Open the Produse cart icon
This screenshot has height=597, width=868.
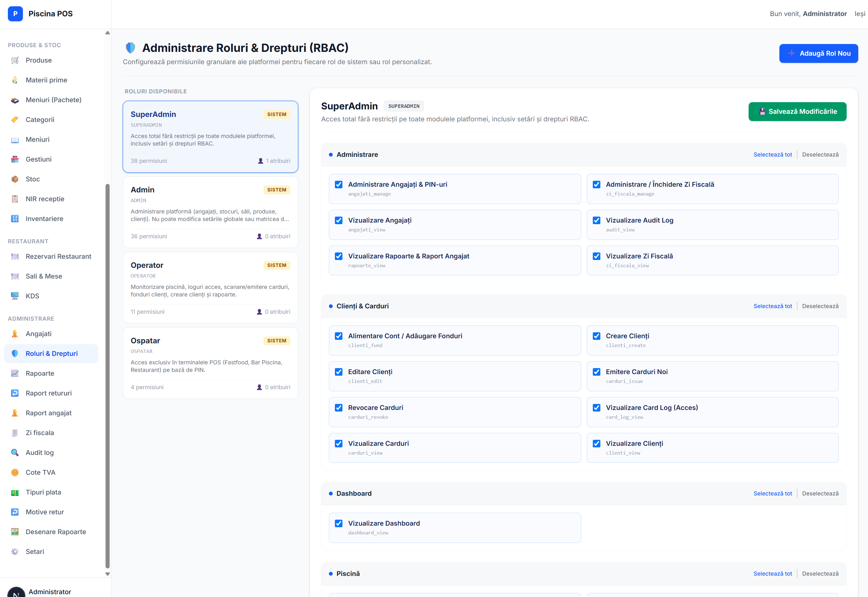point(15,60)
